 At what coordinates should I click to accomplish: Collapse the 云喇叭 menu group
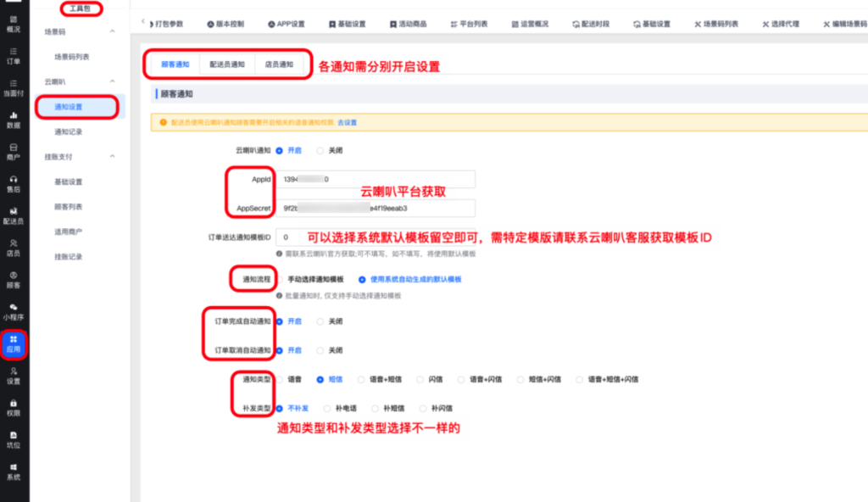pos(113,82)
